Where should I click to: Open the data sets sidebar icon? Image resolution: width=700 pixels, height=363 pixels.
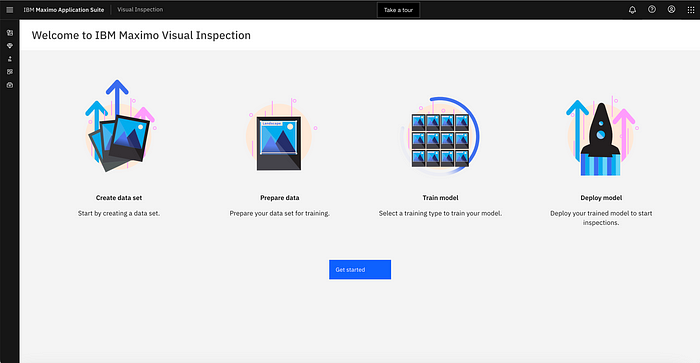[x=10, y=33]
